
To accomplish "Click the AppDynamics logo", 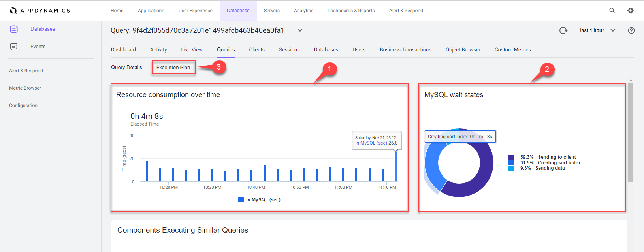I will (40, 11).
